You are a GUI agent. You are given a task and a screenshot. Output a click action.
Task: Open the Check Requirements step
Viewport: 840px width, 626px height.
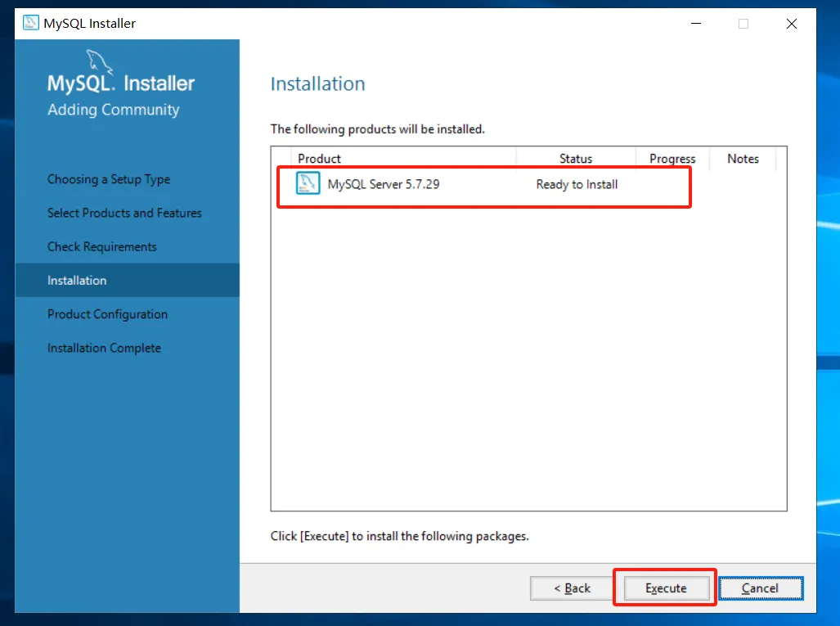101,246
